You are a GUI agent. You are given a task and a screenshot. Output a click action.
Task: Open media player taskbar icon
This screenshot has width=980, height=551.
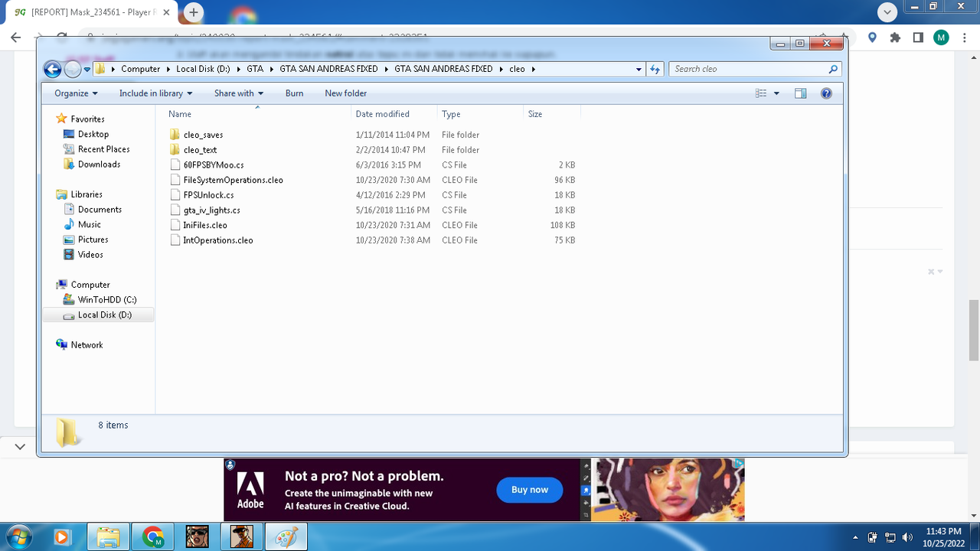coord(62,536)
